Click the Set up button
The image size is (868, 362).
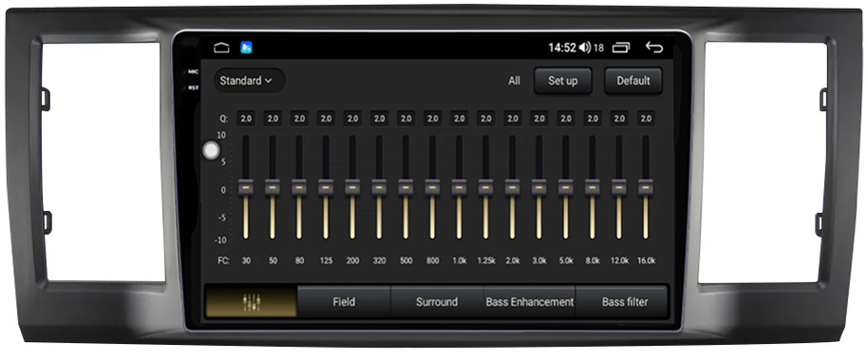tap(562, 81)
